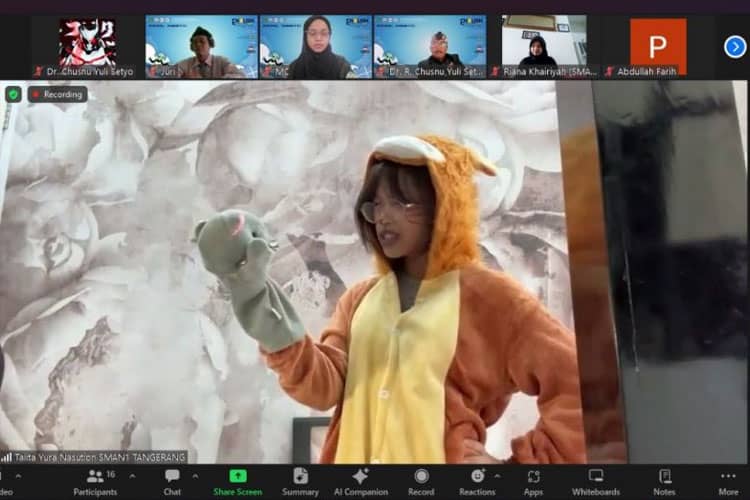
Task: Click the green encryption shield icon
Action: [x=13, y=94]
